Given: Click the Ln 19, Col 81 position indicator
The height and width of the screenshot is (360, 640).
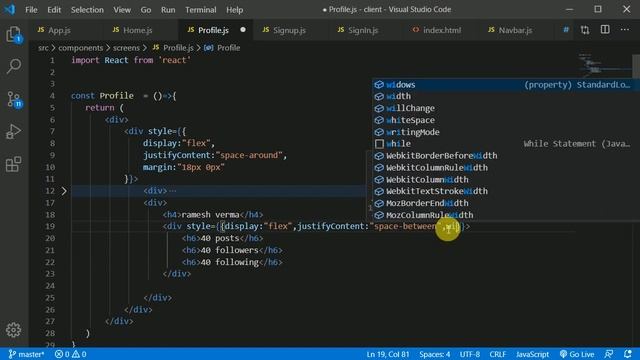Looking at the screenshot, I should (388, 354).
